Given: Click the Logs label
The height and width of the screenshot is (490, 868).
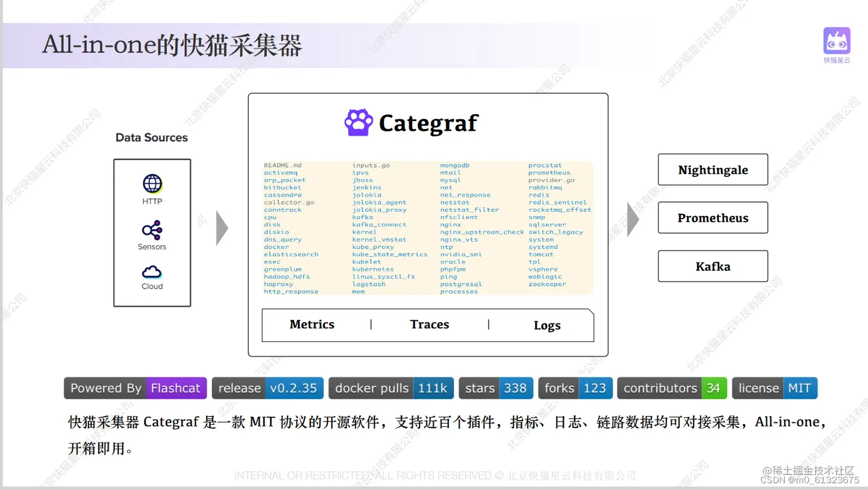Looking at the screenshot, I should pyautogui.click(x=547, y=325).
